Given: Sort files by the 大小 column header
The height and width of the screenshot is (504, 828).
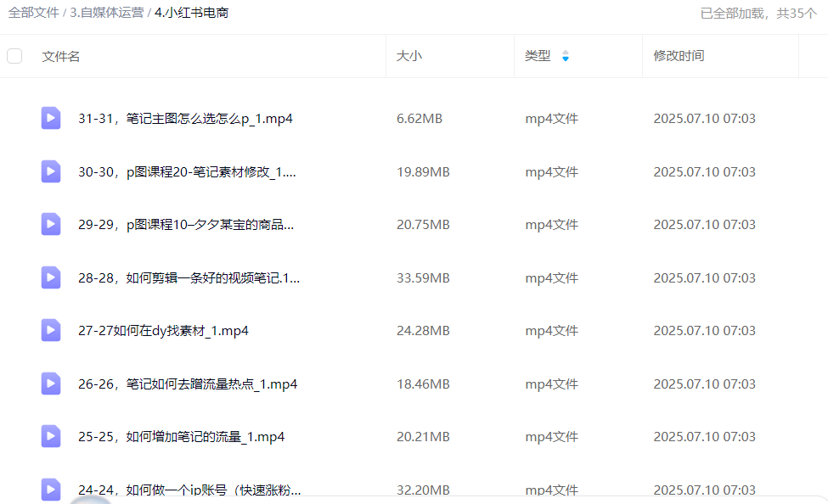Looking at the screenshot, I should (409, 56).
